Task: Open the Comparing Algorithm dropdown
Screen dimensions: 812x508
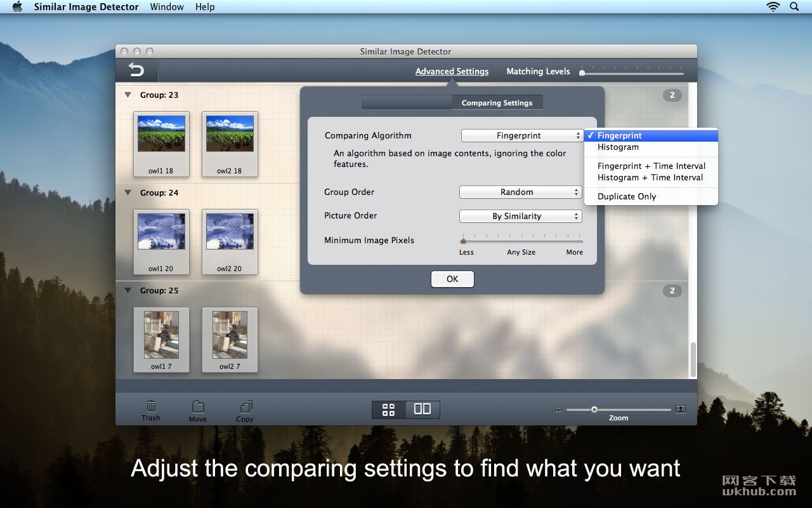Action: [x=521, y=136]
